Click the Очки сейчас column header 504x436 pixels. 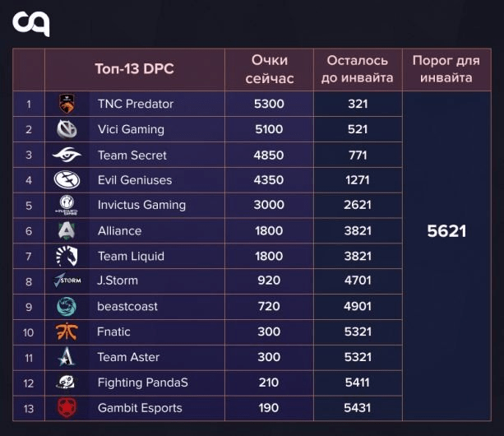[x=270, y=69]
